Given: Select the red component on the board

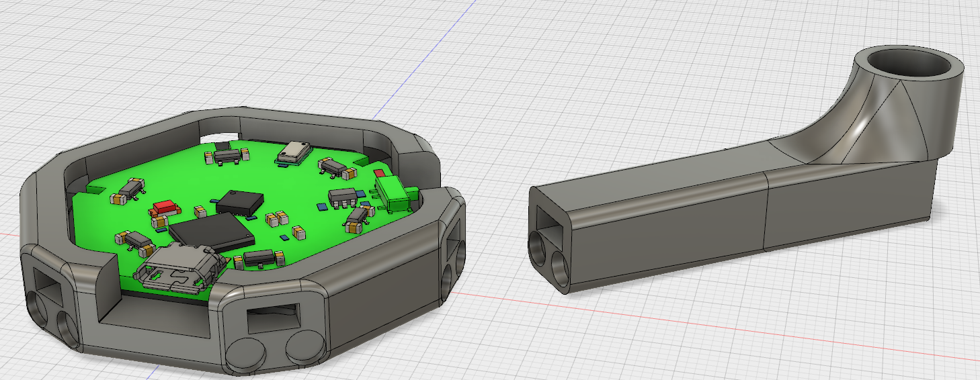Looking at the screenshot, I should click(x=164, y=207).
